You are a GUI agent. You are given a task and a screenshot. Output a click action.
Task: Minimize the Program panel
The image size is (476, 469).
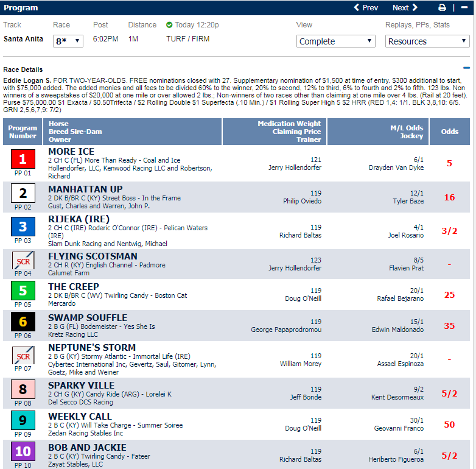point(464,8)
